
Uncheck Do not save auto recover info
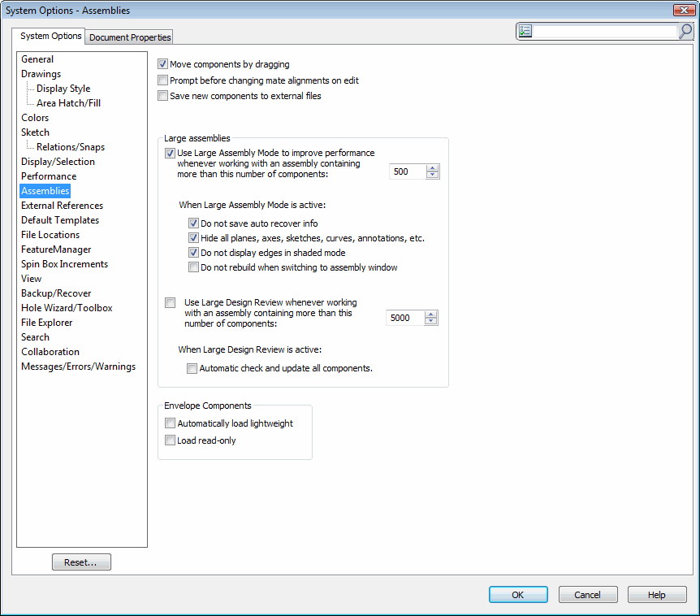click(193, 223)
